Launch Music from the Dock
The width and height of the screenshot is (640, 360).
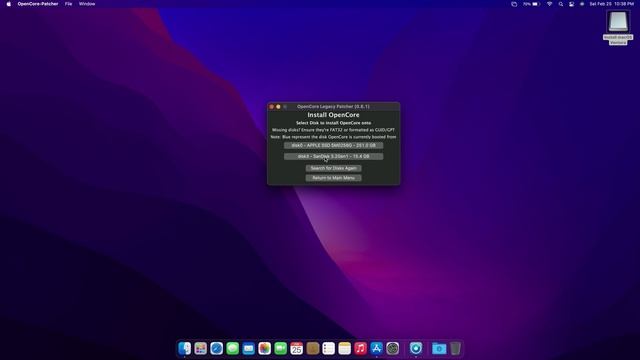tap(360, 348)
